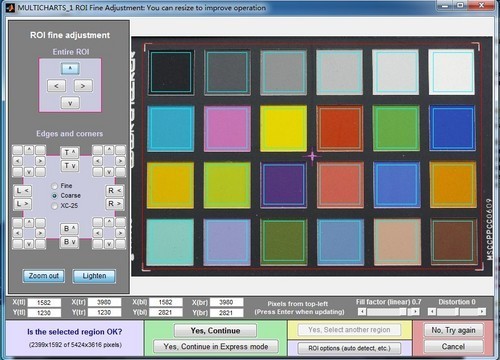
Task: Click the Y(bl) input field
Action: pos(166,312)
